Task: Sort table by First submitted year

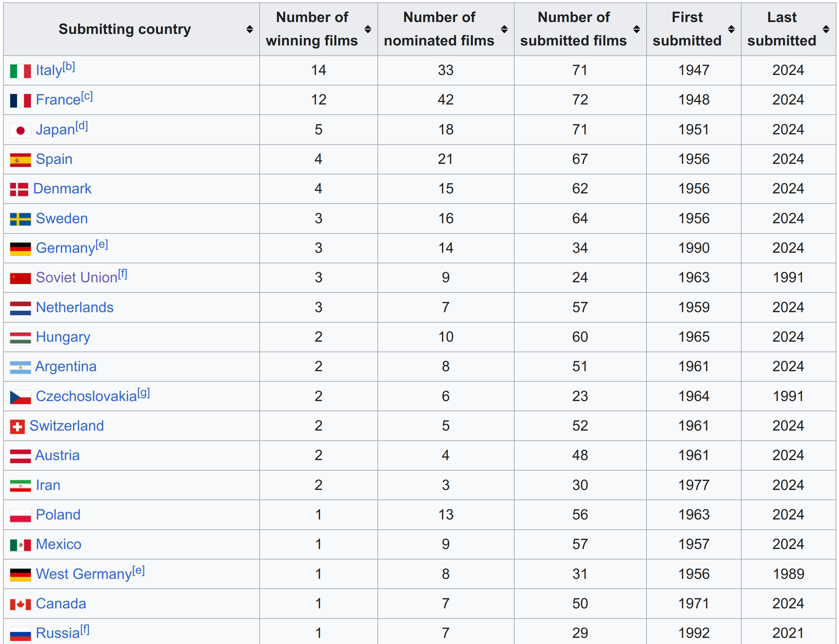Action: point(731,29)
